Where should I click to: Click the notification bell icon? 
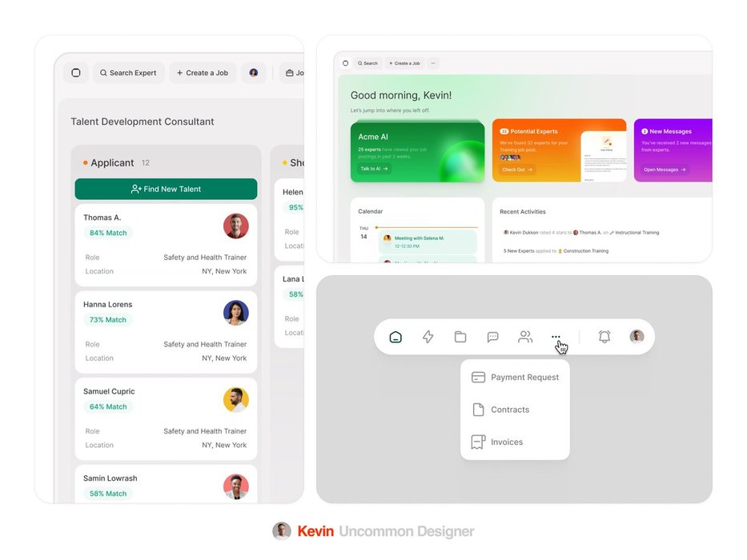[604, 337]
